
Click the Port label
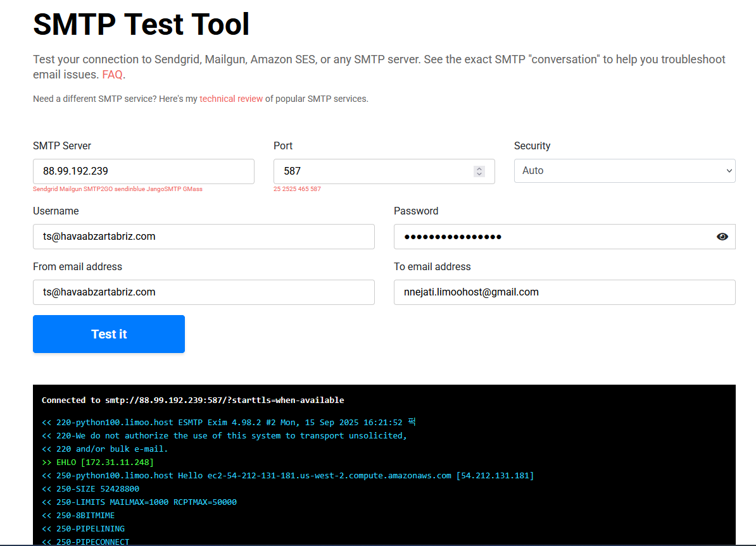(x=283, y=146)
